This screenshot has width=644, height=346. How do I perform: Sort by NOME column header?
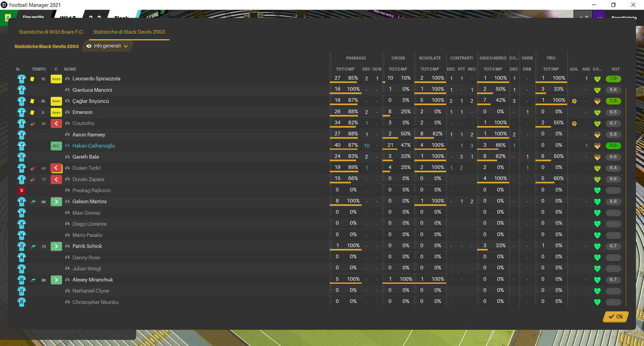coord(70,69)
